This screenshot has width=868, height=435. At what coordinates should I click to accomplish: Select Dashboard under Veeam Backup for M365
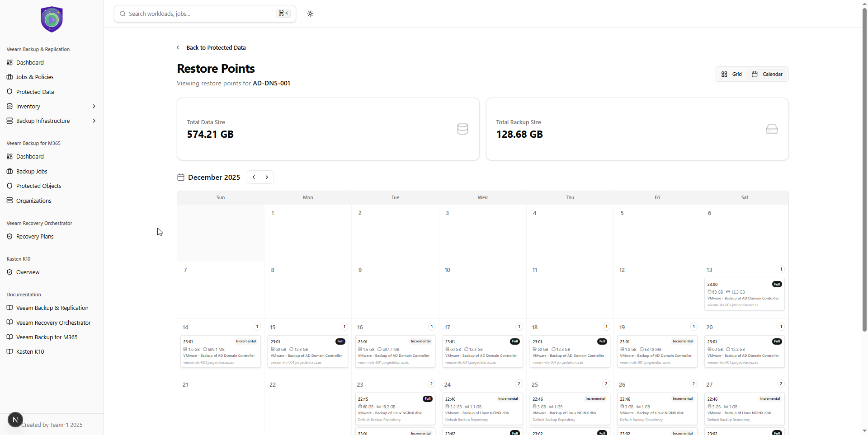click(29, 156)
